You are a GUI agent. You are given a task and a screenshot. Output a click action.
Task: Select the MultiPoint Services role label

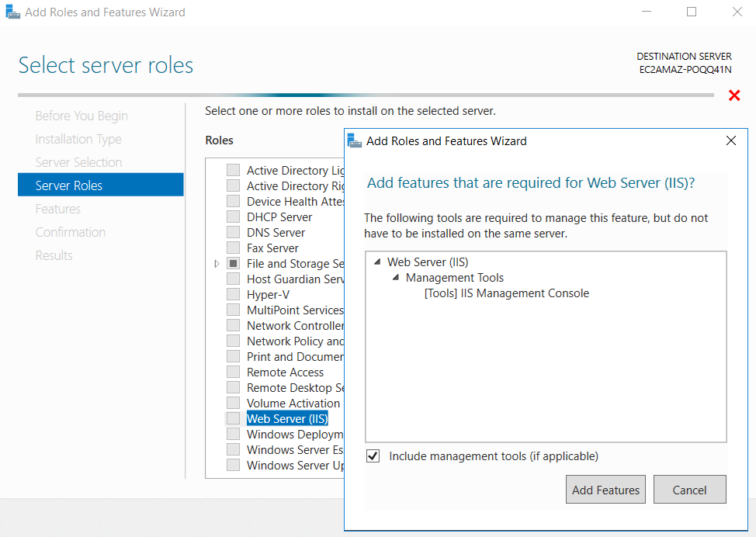tap(295, 310)
